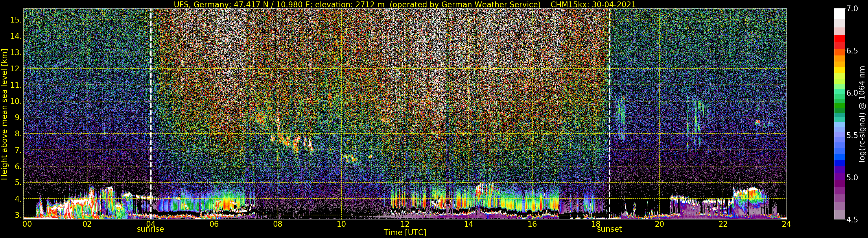Viewport: 868px width, 238px height.
Task: Click the white segment at top of colorbar
Action: tap(839, 14)
